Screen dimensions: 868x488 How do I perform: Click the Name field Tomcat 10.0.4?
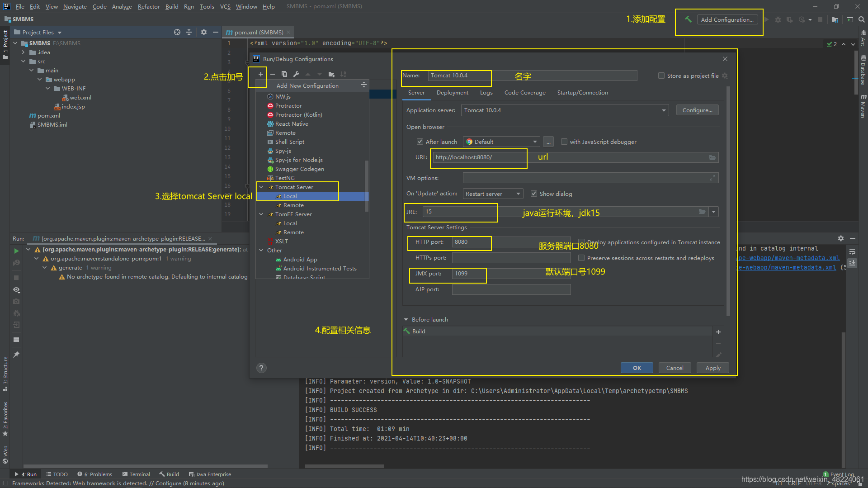[533, 76]
